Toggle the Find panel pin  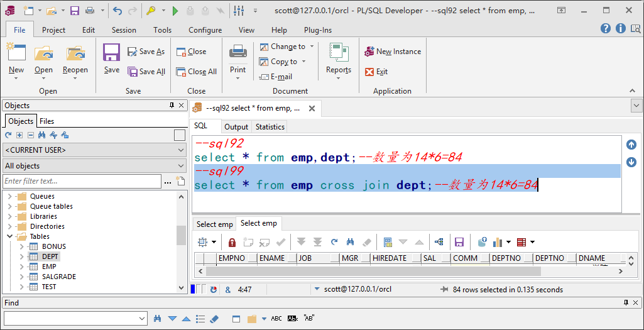(x=626, y=303)
